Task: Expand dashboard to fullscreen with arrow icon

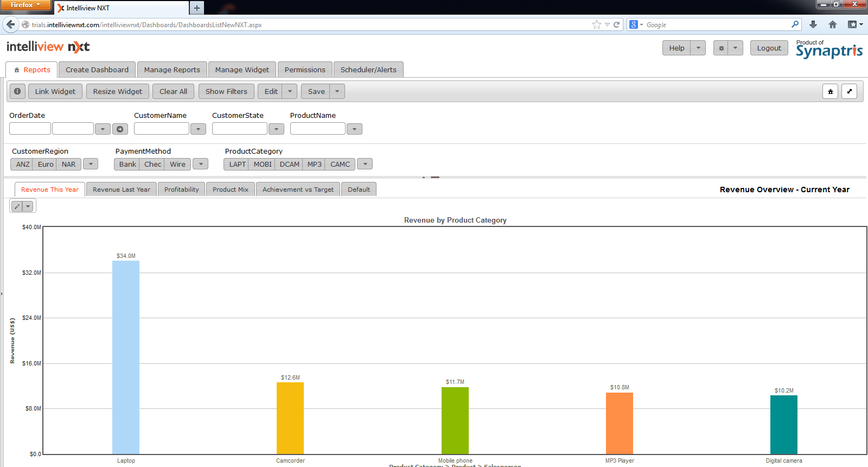Action: [x=849, y=91]
